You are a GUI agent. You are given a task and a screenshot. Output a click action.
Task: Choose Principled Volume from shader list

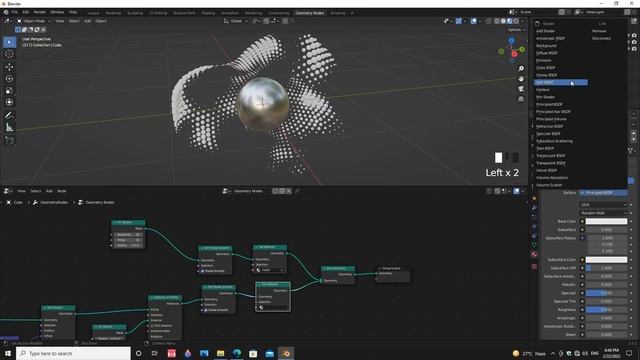[551, 119]
